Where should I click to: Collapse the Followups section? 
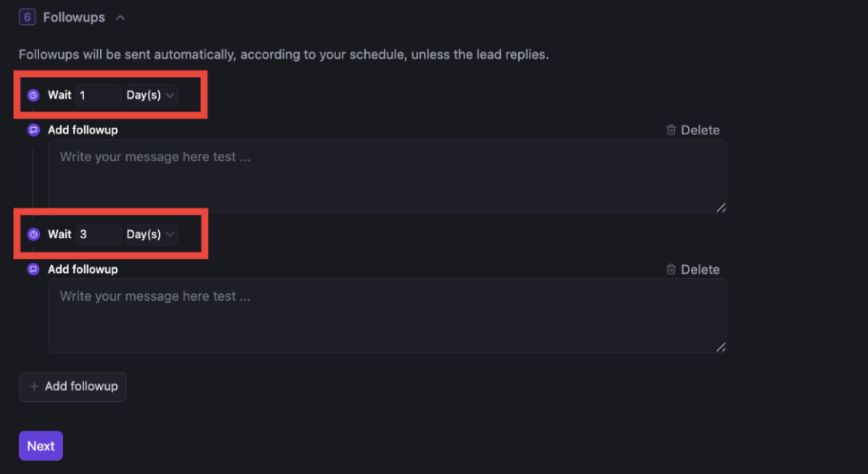120,17
